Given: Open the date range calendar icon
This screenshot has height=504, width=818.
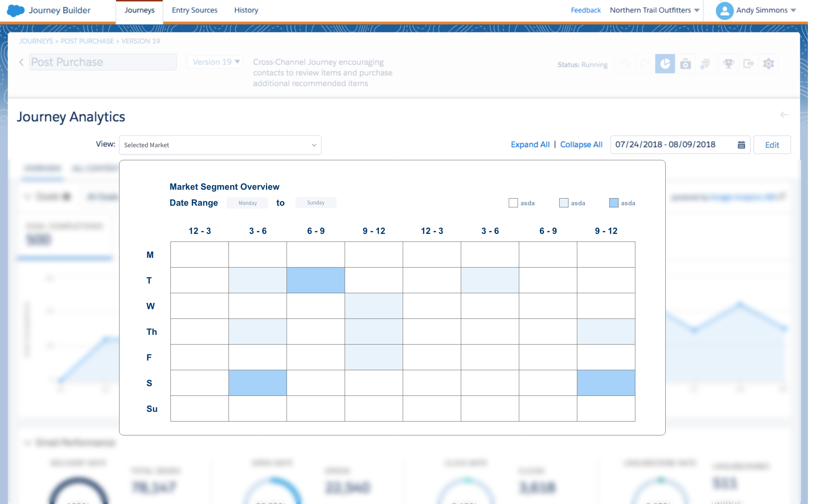Looking at the screenshot, I should pyautogui.click(x=741, y=145).
